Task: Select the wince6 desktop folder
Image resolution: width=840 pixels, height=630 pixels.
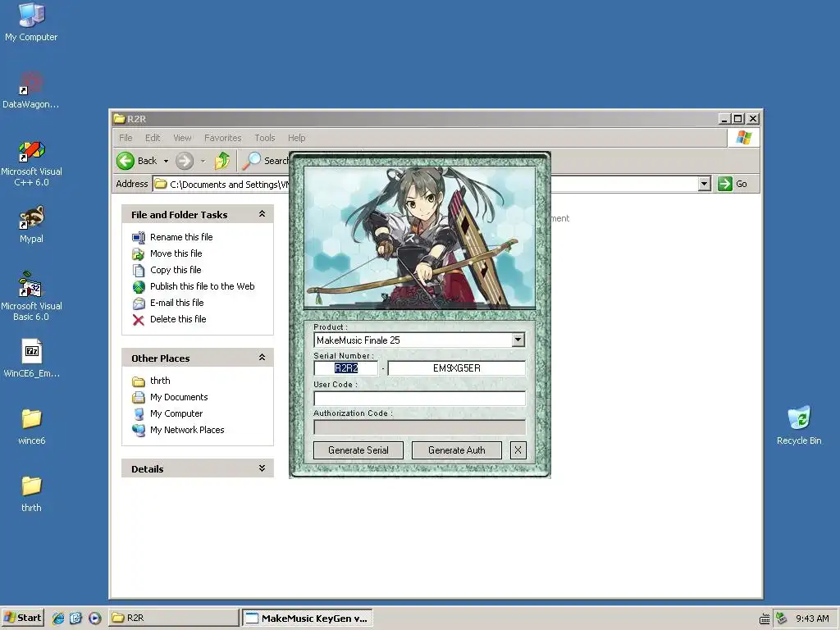Action: 31,426
